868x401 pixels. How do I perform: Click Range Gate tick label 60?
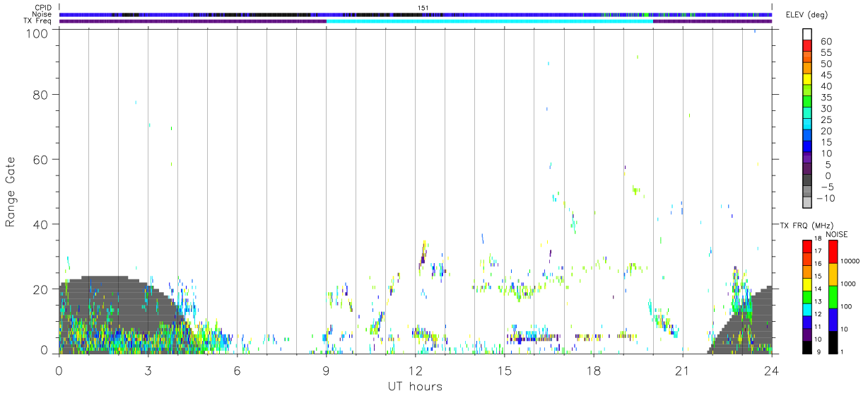point(41,159)
